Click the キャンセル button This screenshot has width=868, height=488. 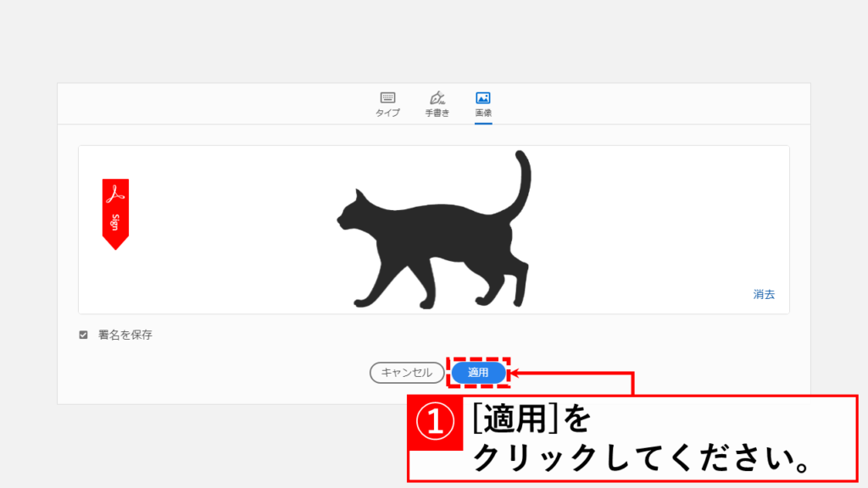407,373
